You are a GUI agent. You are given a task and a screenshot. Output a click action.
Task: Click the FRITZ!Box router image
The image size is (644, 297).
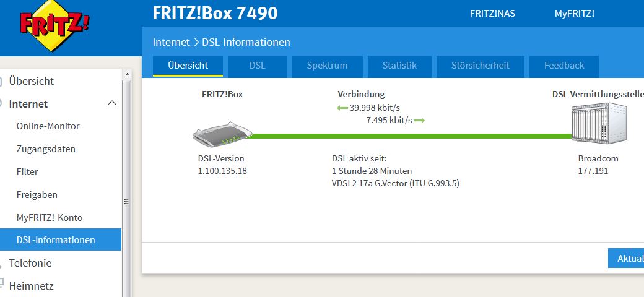(x=222, y=134)
